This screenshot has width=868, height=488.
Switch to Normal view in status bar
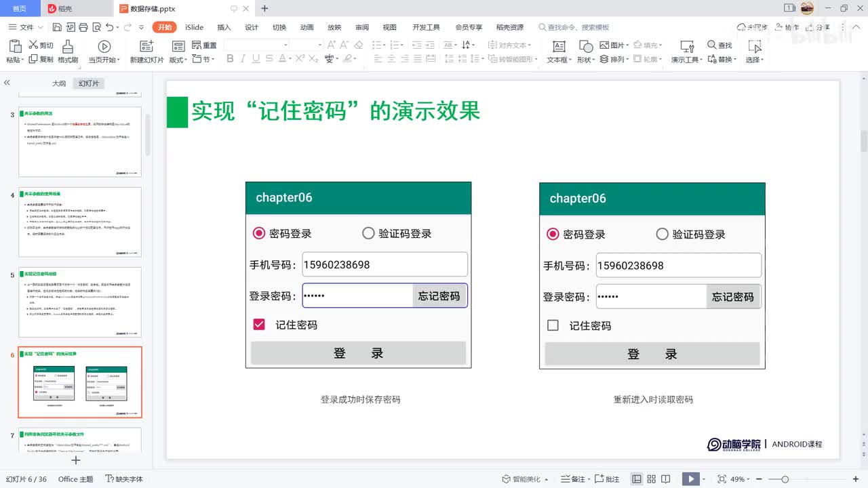point(637,479)
